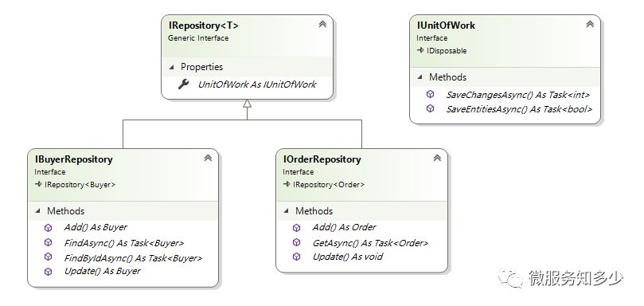Select 'Add() As Order' method
644x306 pixels.
[344, 227]
